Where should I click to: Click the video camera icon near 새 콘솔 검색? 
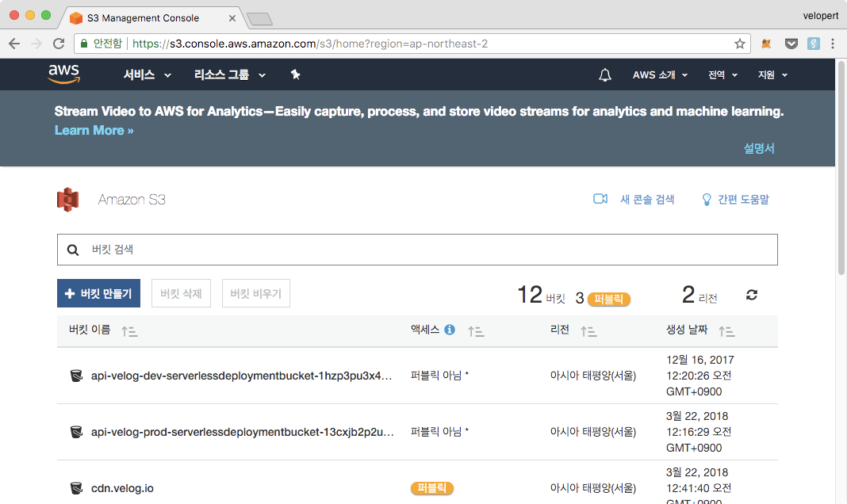click(x=600, y=199)
